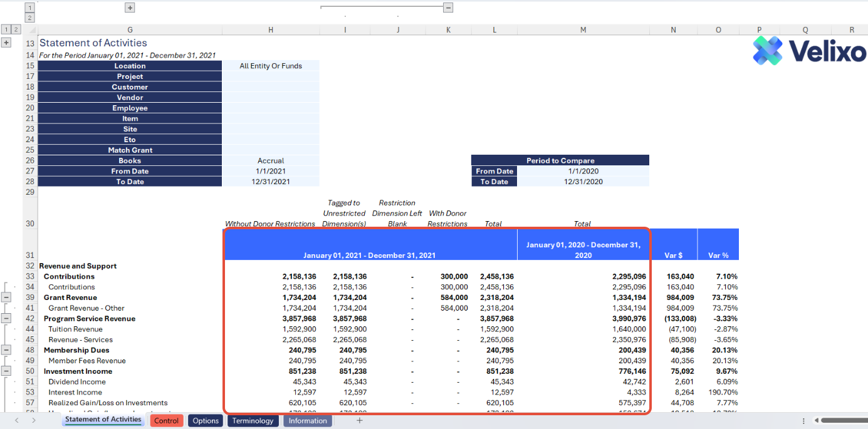868x429 pixels.
Task: Click the 'Period to Compare' header cell
Action: [560, 160]
